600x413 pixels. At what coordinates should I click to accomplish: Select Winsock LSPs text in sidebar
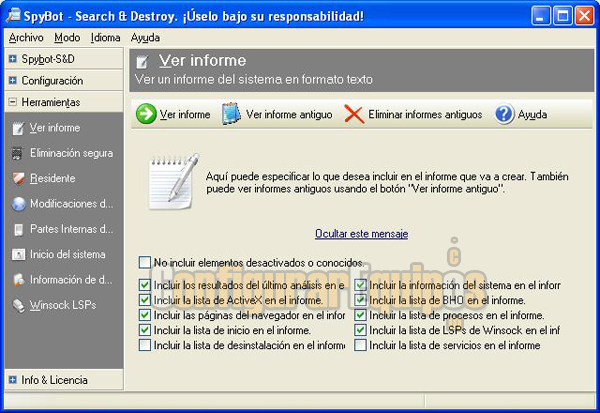pos(63,305)
